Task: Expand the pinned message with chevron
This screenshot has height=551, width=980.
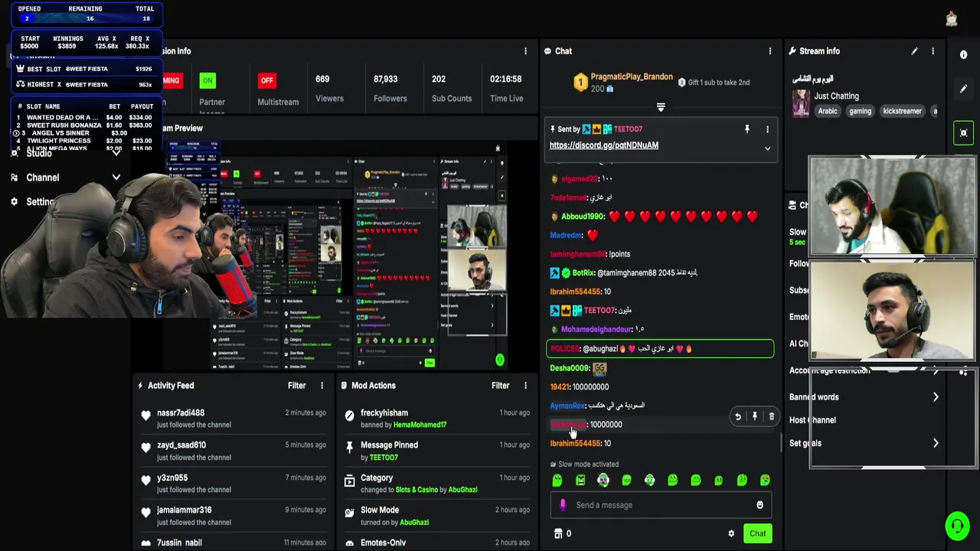Action: (x=767, y=148)
